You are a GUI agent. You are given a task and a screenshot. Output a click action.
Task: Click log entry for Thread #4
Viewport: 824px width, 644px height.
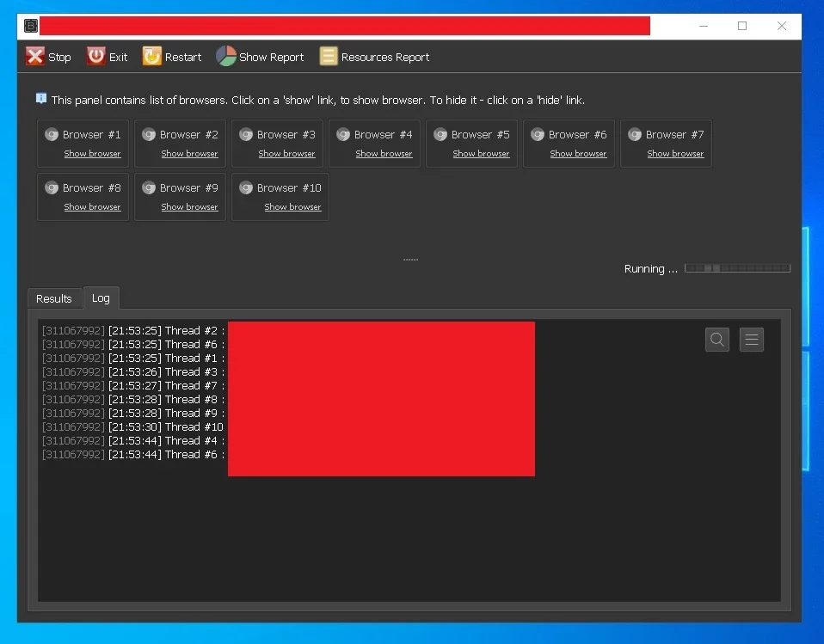tap(133, 441)
